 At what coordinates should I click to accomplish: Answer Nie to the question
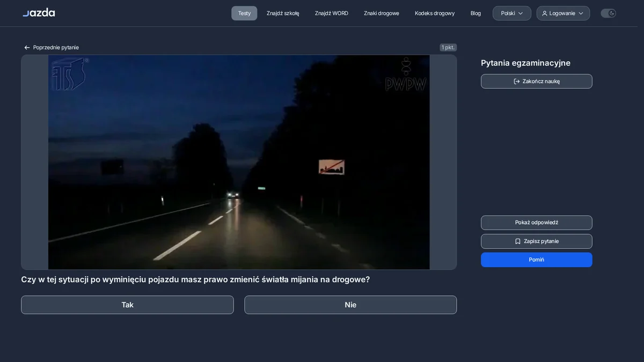click(x=350, y=305)
